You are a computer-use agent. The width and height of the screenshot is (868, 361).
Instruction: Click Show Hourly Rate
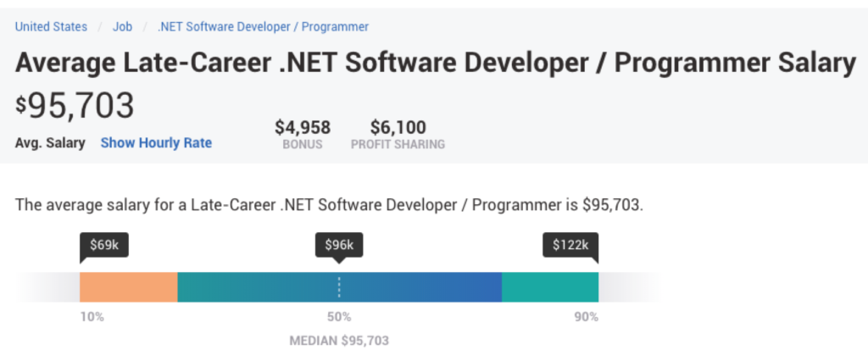coord(156,143)
